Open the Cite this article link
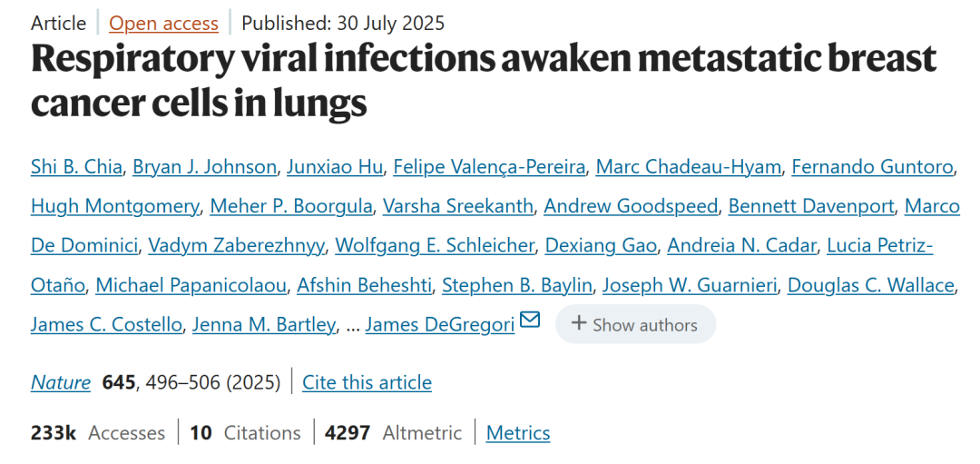This screenshot has width=980, height=464. [x=367, y=382]
